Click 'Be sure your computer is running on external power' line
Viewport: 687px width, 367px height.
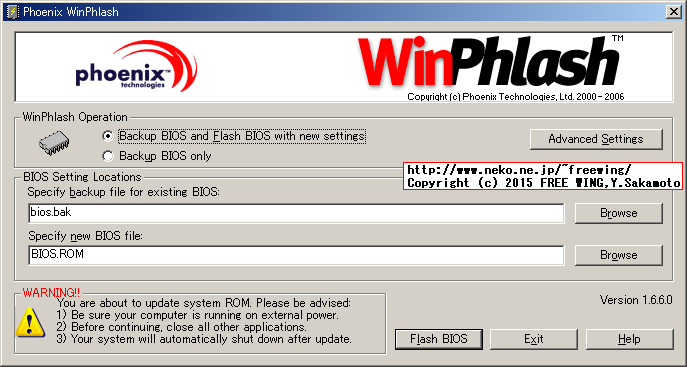pyautogui.click(x=198, y=315)
